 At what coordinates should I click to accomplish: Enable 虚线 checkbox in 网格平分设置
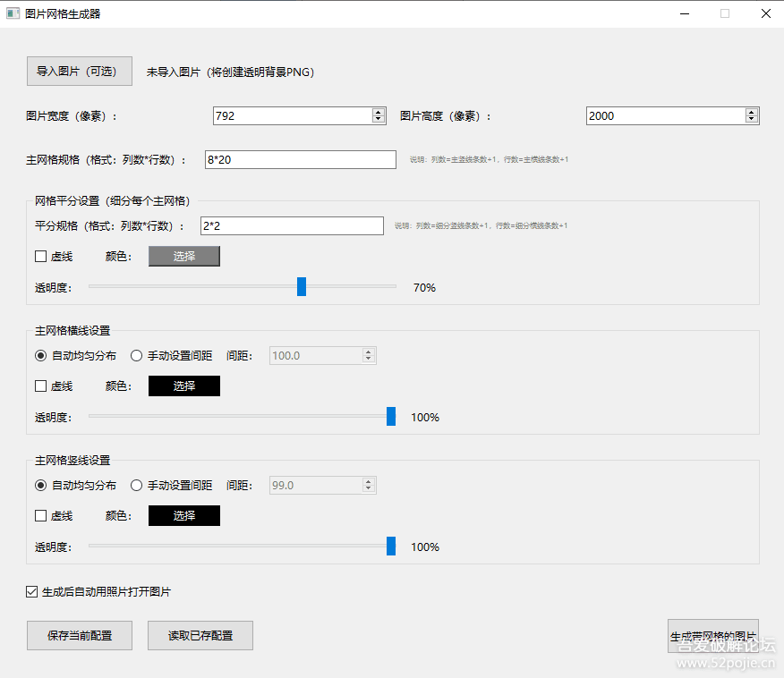41,257
